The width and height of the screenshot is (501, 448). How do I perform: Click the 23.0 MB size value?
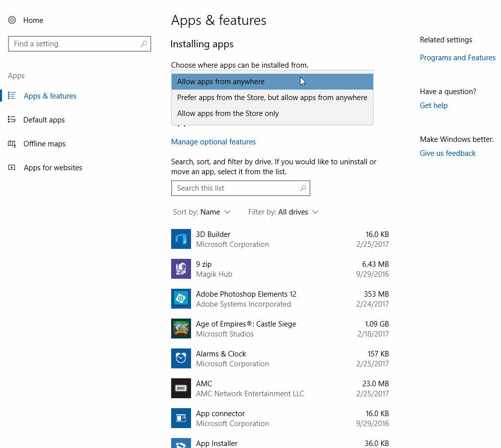376,383
